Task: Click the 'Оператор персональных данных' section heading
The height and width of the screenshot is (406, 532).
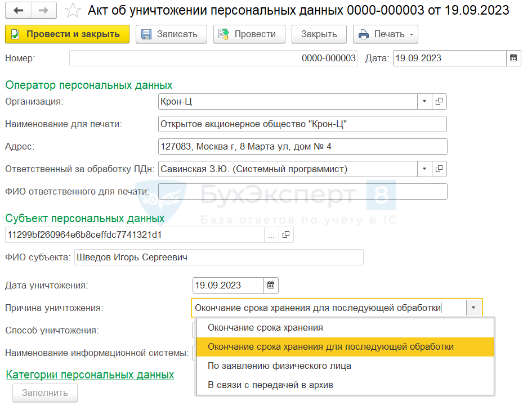Action: click(x=89, y=85)
